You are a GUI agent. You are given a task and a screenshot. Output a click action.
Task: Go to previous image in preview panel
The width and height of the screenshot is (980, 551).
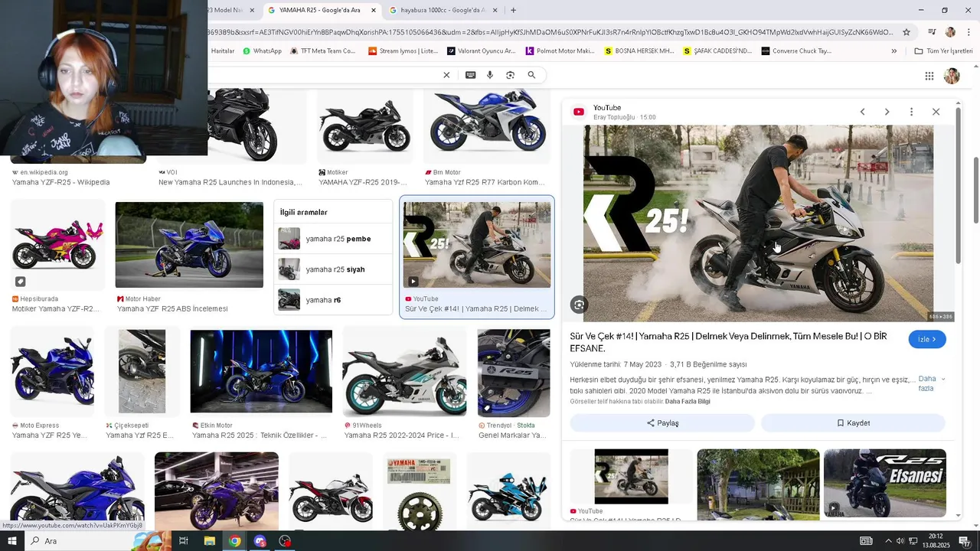[x=862, y=112]
